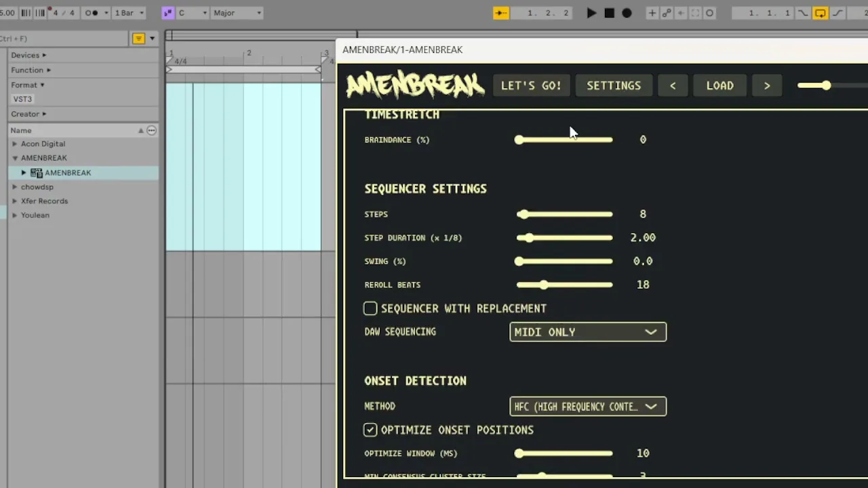Expand the Youlean folder
The height and width of the screenshot is (488, 868).
pyautogui.click(x=14, y=216)
